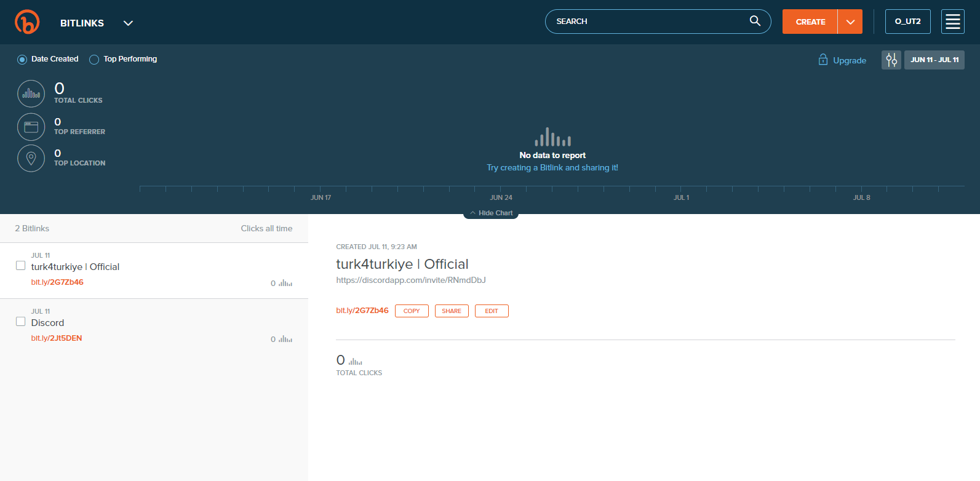
Task: Click the SHARE button
Action: point(452,311)
